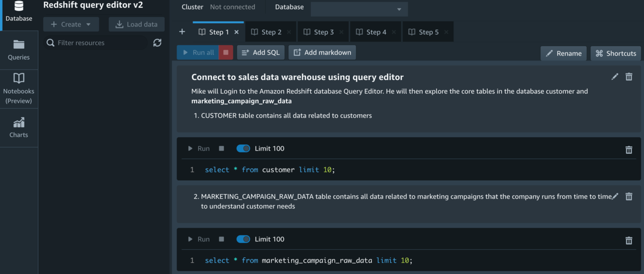Delete the select from customer SQL cell
Viewport: 644px width, 274px height.
pos(629,150)
